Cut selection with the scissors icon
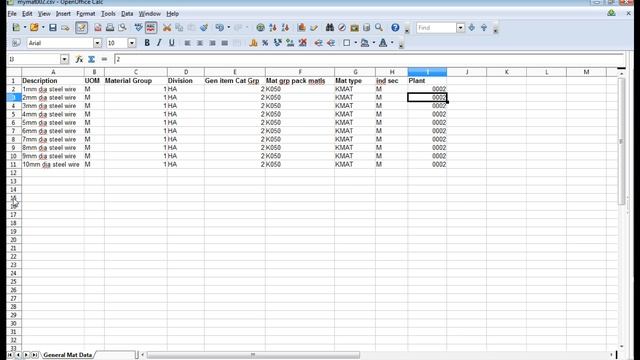The height and width of the screenshot is (360, 640). point(167,28)
